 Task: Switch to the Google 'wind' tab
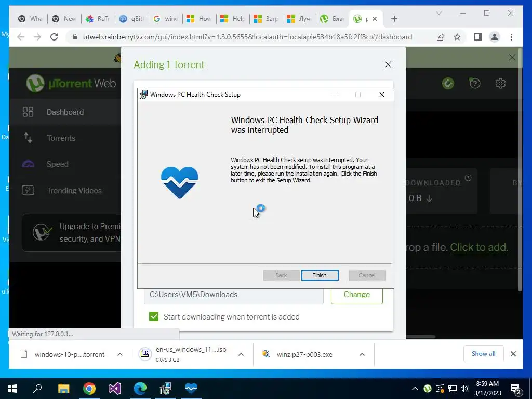point(166,19)
